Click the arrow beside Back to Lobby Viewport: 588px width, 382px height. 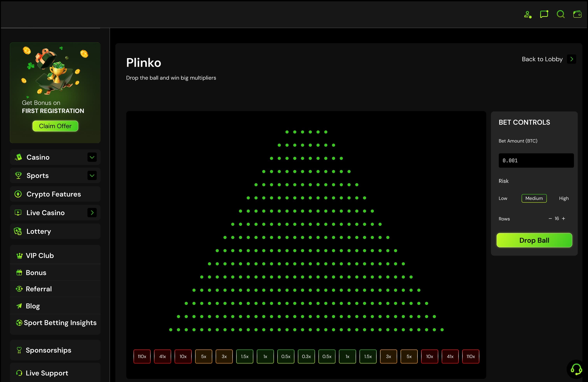click(571, 59)
